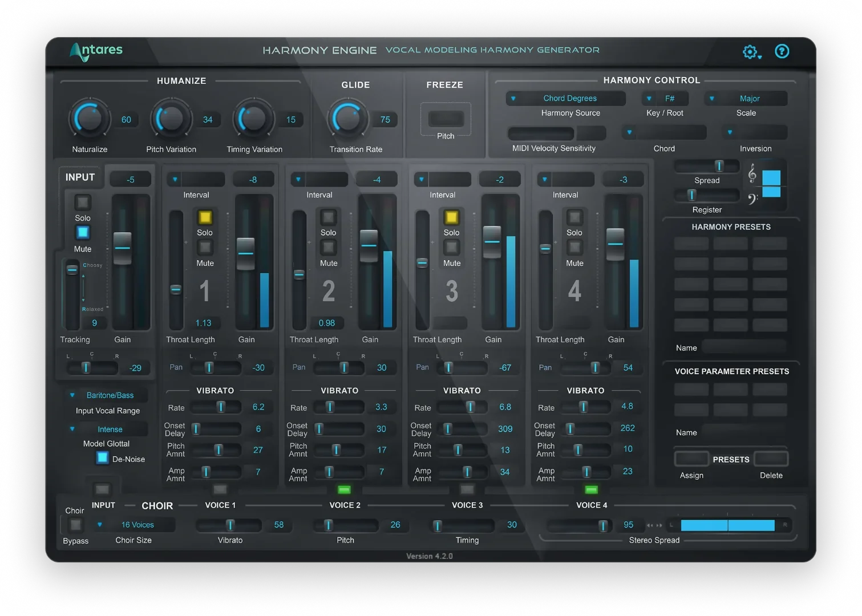
Task: Adjust the Pitch Variation knob
Action: point(171,119)
